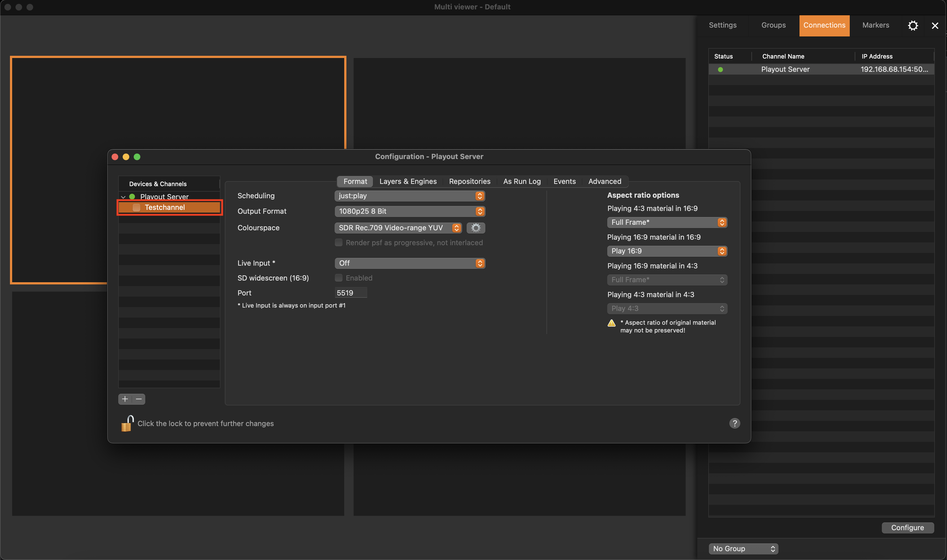Open the Play 4:3 dropdown
Screen dimensions: 947x560
[667, 309]
